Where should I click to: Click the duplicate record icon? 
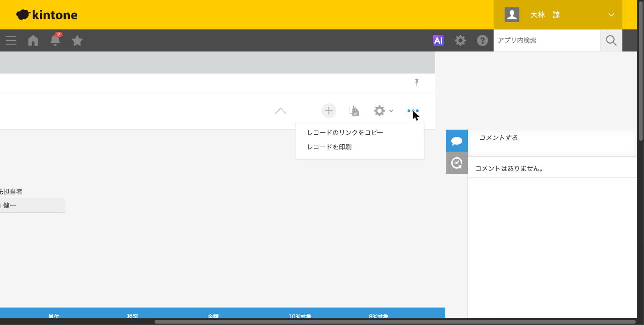point(354,111)
